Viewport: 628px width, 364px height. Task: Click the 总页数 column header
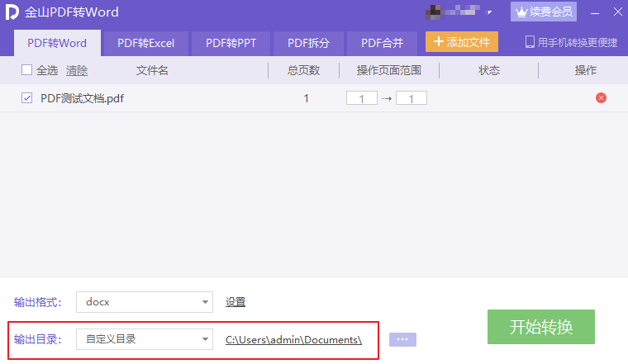click(x=303, y=70)
